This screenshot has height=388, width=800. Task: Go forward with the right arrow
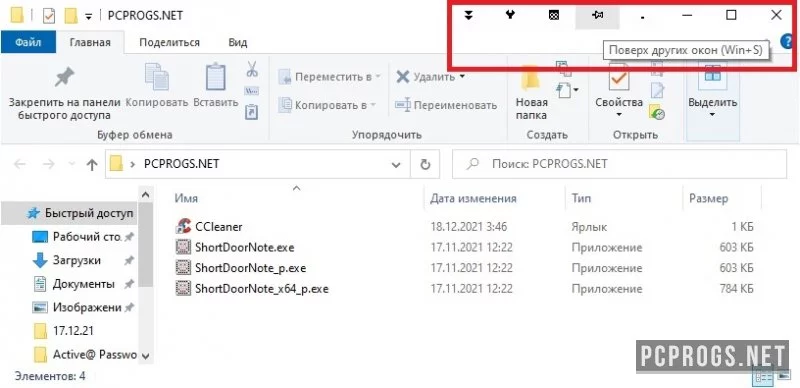(48, 164)
